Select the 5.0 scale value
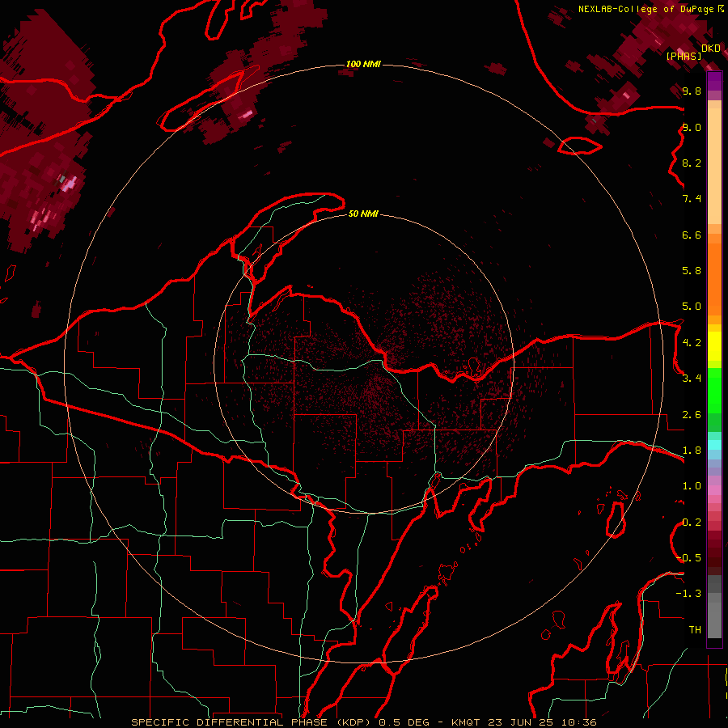Viewport: 728px width, 728px height. (692, 307)
